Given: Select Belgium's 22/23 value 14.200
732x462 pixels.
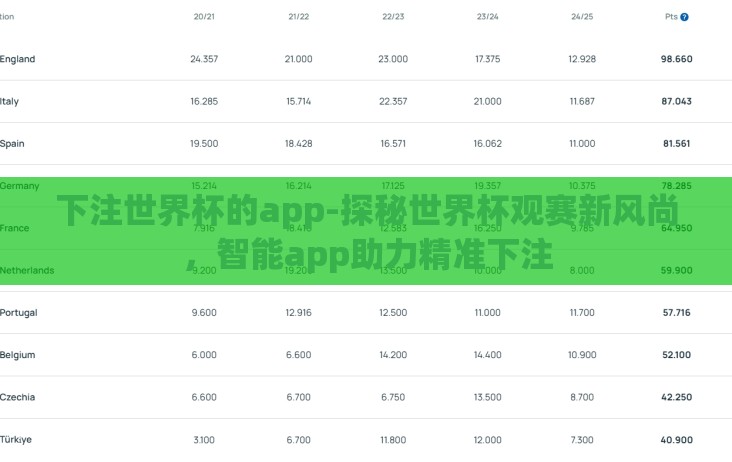Looking at the screenshot, I should (x=393, y=355).
